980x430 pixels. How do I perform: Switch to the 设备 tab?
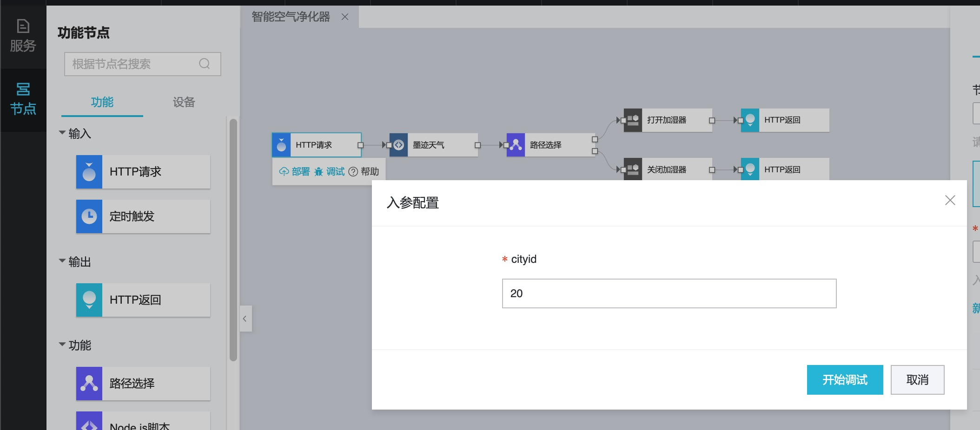point(184,102)
